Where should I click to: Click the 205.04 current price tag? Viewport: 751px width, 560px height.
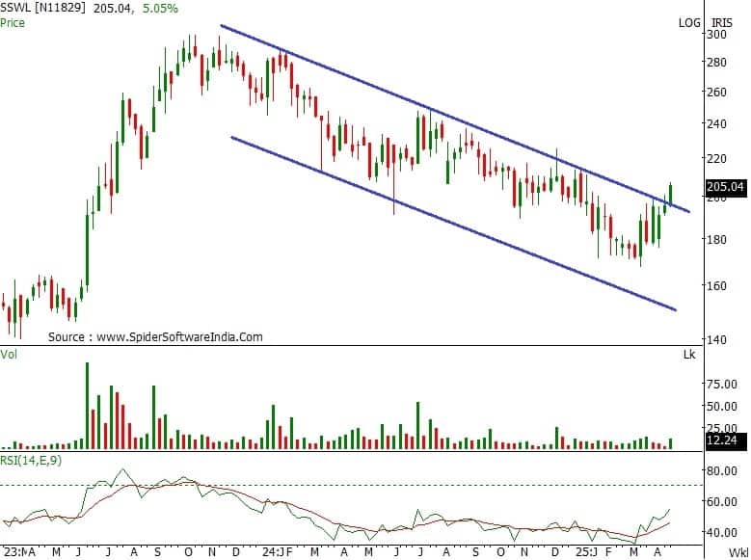(727, 187)
